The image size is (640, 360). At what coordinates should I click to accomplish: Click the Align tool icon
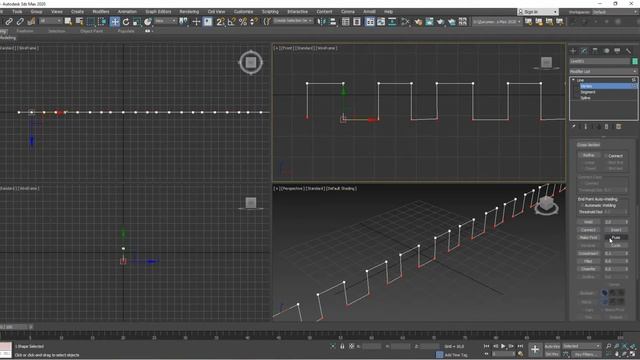(333, 22)
